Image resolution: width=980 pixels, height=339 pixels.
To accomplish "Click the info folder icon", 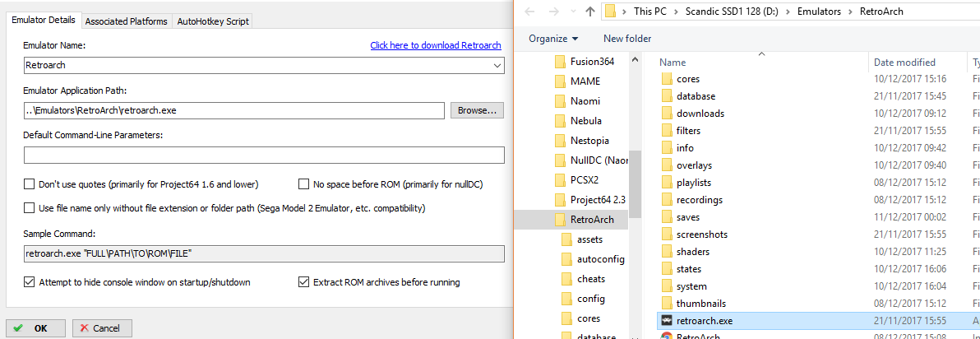I will coord(666,148).
